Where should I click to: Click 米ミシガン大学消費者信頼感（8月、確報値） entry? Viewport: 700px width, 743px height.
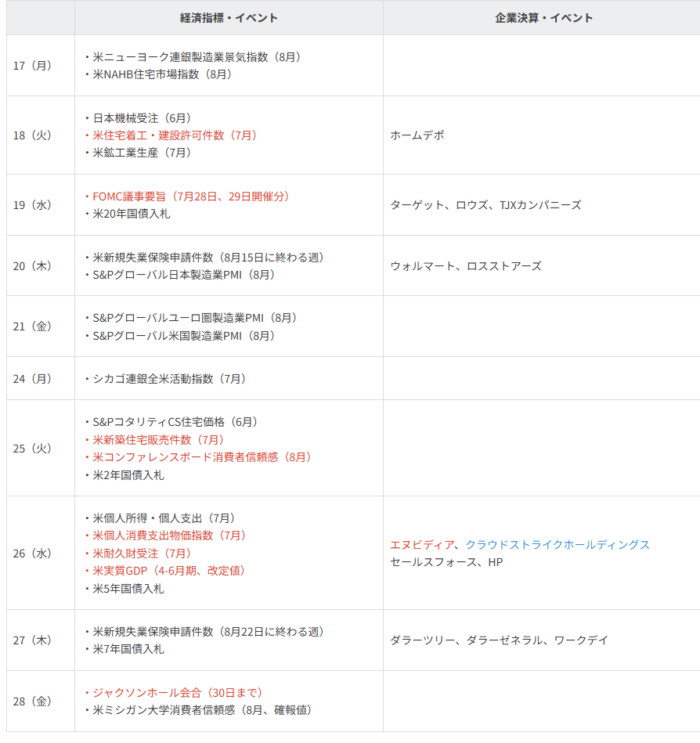(x=199, y=710)
